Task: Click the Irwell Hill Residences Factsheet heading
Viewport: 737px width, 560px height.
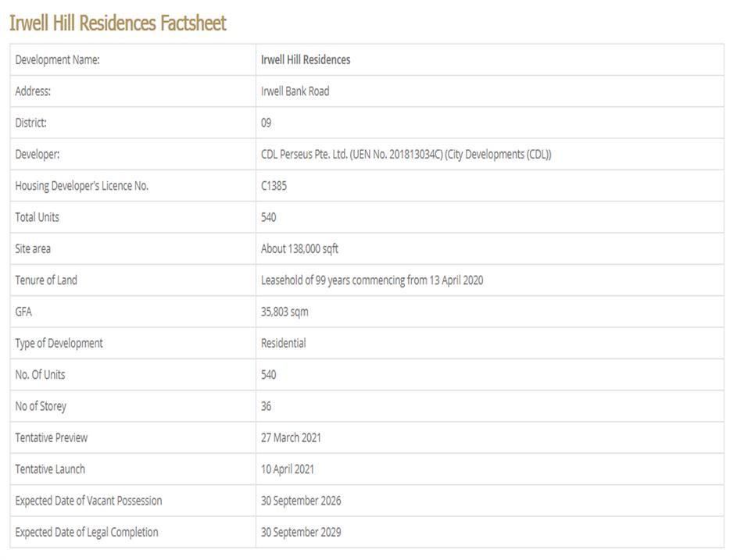Action: [x=118, y=23]
